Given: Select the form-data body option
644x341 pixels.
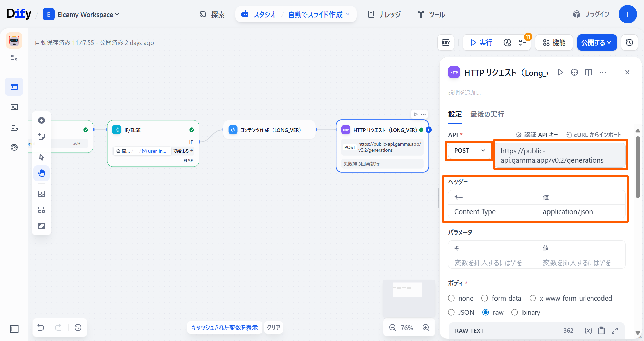Looking at the screenshot, I should point(485,298).
